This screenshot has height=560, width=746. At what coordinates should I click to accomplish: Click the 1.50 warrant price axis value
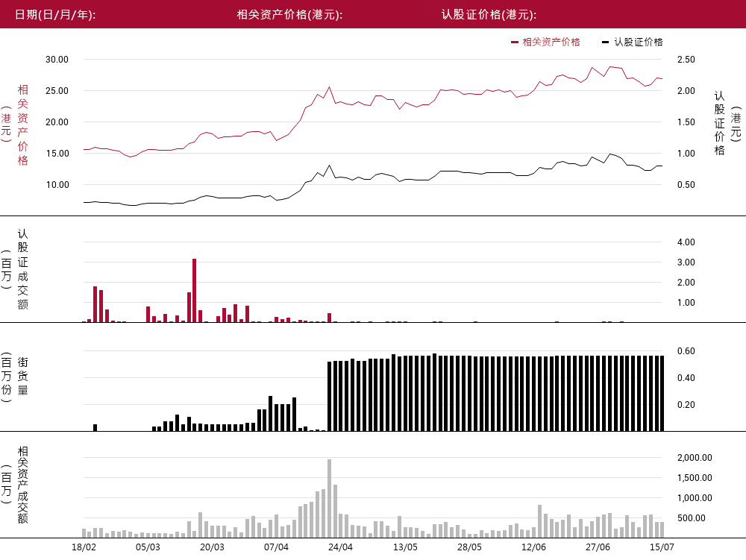(x=686, y=122)
